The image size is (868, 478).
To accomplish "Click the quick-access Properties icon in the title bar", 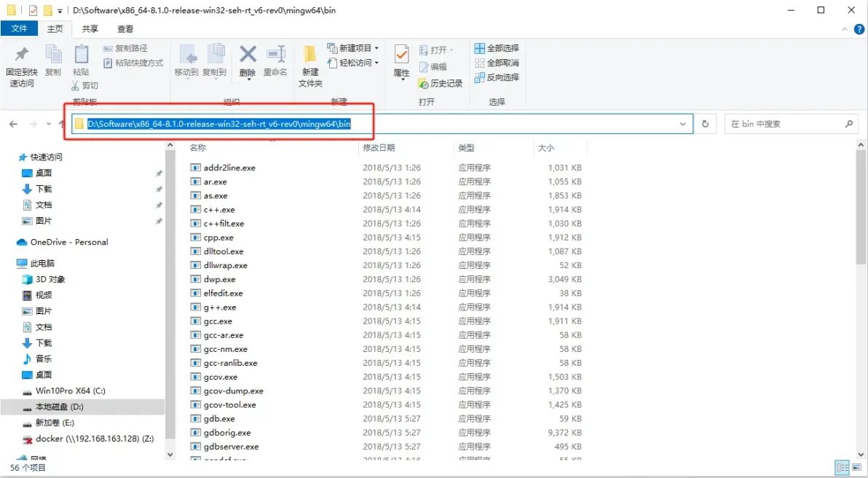I will click(33, 10).
